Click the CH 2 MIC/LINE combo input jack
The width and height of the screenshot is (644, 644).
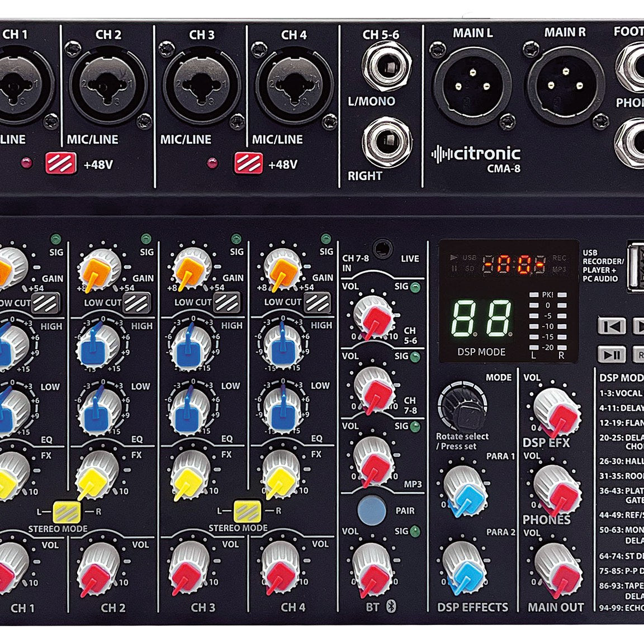pyautogui.click(x=108, y=86)
